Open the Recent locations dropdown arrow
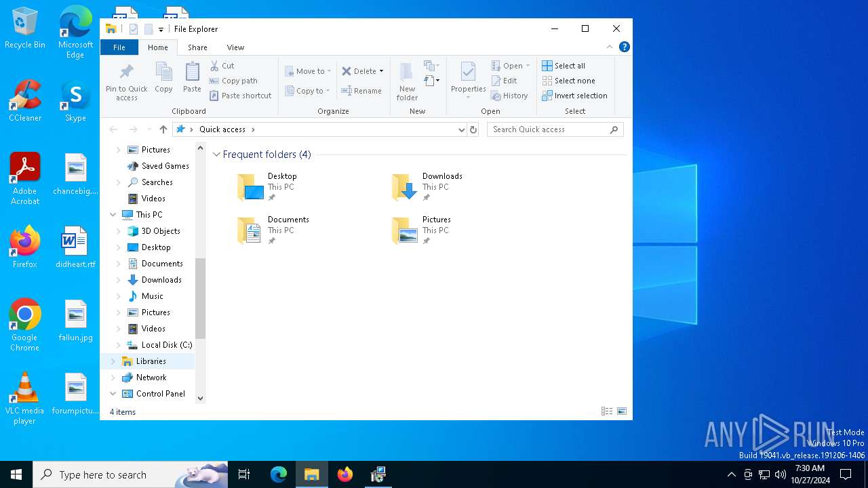868x488 pixels. [149, 129]
